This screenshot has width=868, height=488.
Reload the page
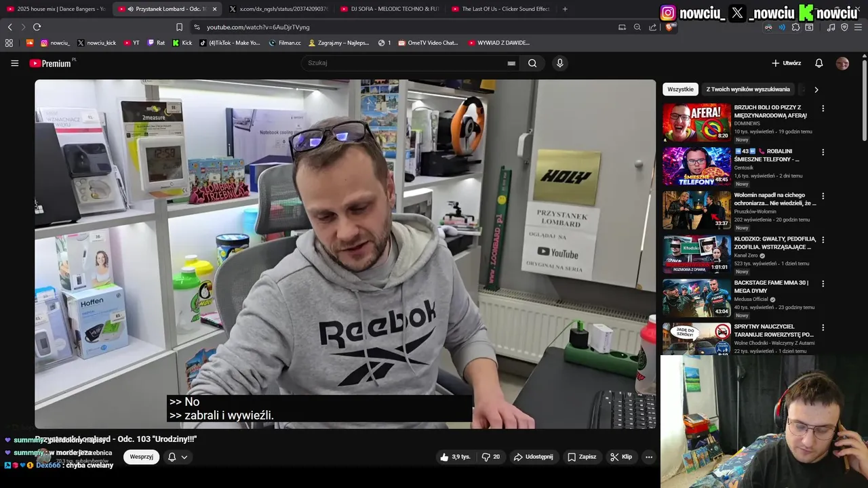(x=37, y=27)
